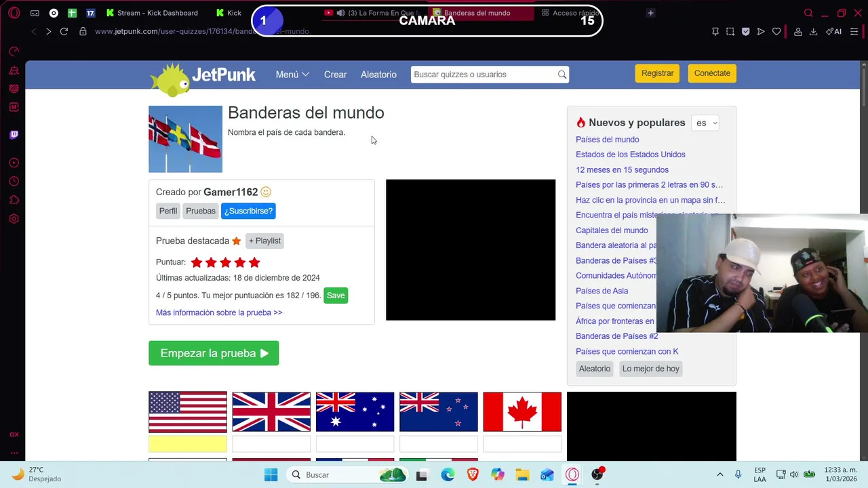
Task: Click the green Save button
Action: (x=336, y=296)
